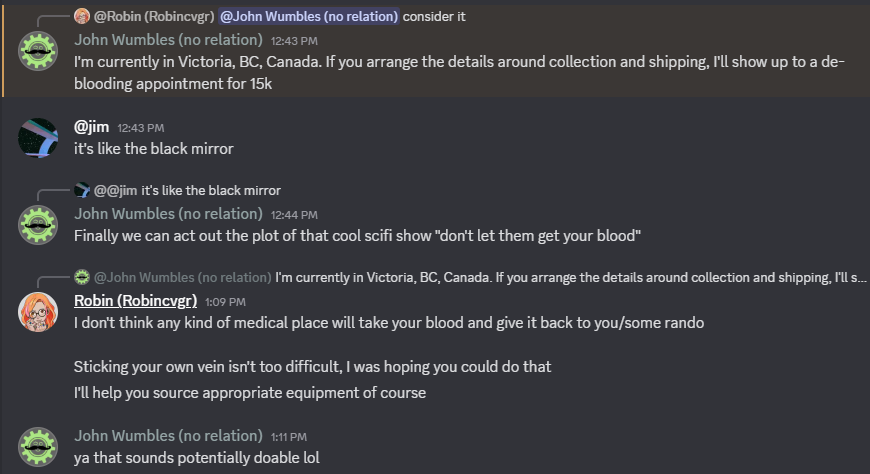
Task: Open Robin's orange-haired avatar
Action: click(x=38, y=312)
